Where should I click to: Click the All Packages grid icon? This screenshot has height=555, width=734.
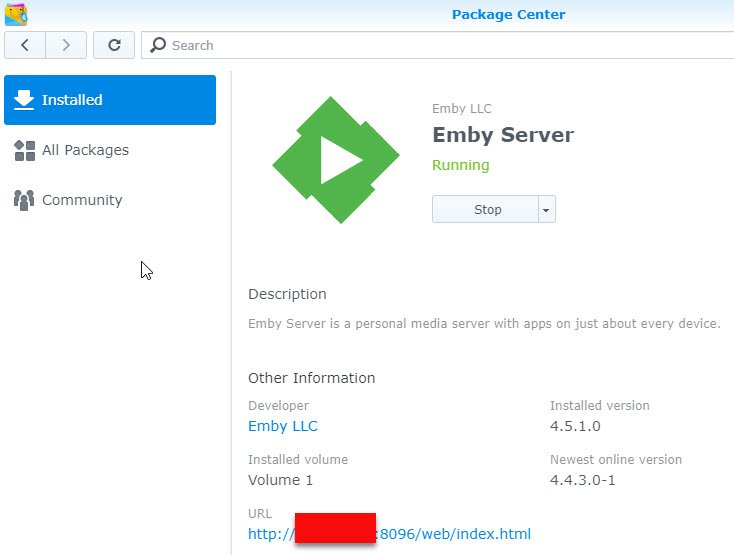click(24, 150)
